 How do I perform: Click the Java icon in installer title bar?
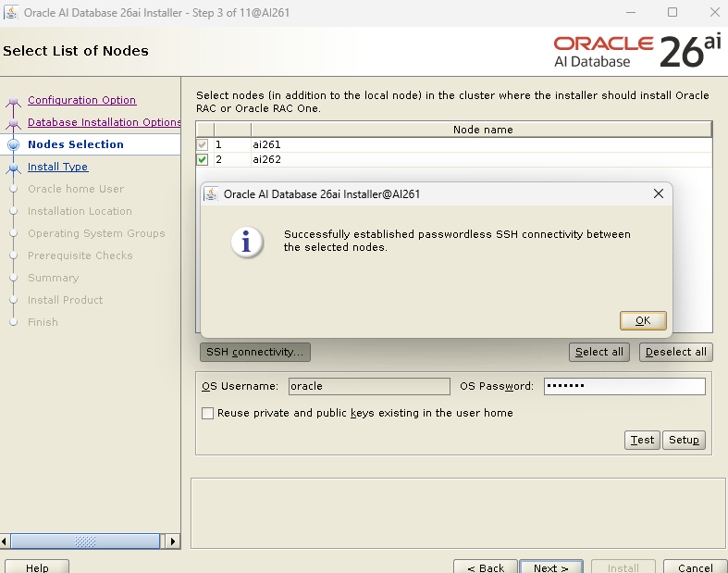12,12
